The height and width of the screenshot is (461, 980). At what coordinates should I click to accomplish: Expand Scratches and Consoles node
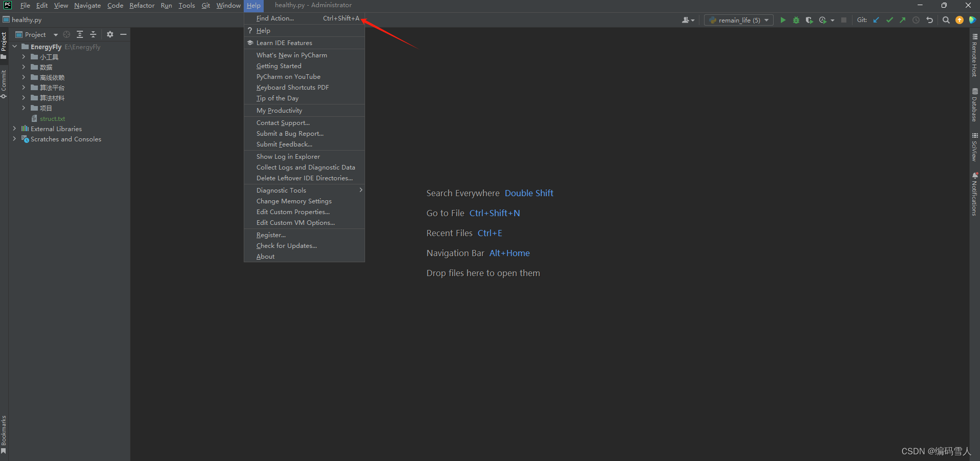(15, 139)
